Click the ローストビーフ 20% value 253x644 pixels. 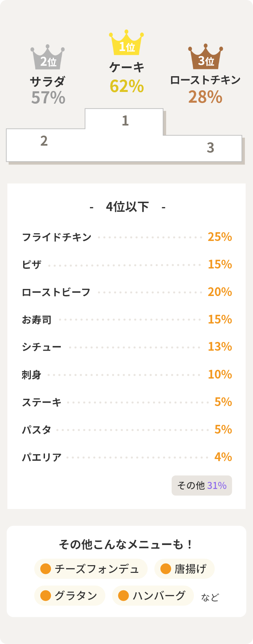click(220, 292)
